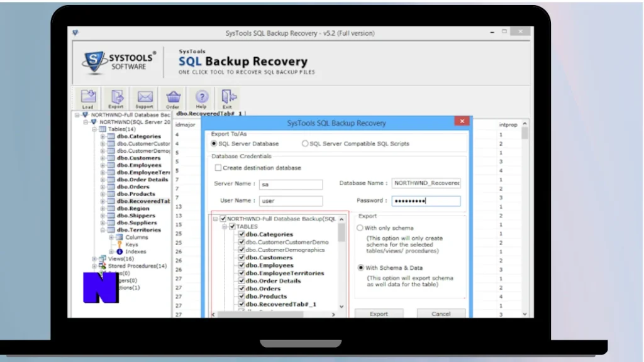This screenshot has height=362, width=644.
Task: Click the User Name input field
Action: point(291,200)
